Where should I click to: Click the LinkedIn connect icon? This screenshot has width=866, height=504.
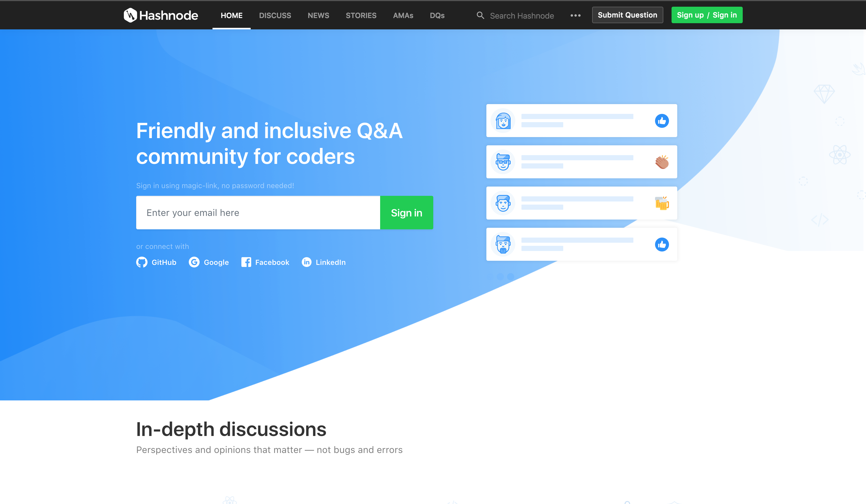tap(307, 262)
